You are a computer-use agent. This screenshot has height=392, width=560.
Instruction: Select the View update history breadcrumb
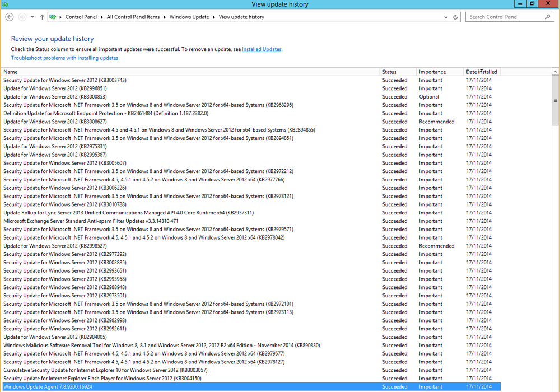[x=241, y=17]
